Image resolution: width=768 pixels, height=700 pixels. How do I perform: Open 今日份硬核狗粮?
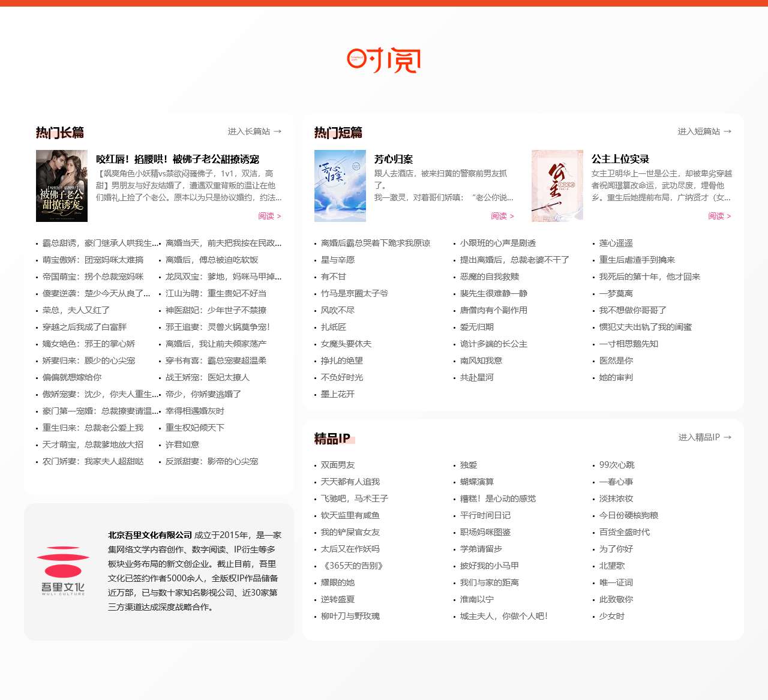(629, 515)
